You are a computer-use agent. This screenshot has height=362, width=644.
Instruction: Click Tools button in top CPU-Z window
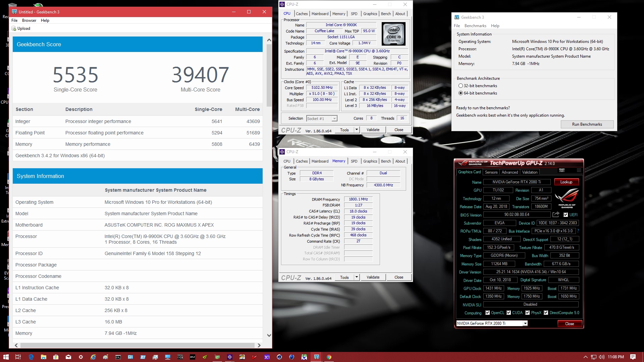(344, 130)
